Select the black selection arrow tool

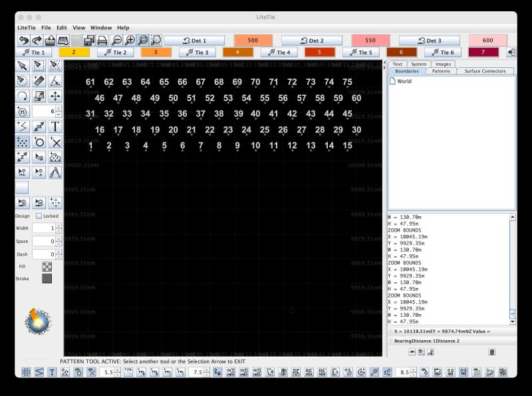tap(22, 65)
